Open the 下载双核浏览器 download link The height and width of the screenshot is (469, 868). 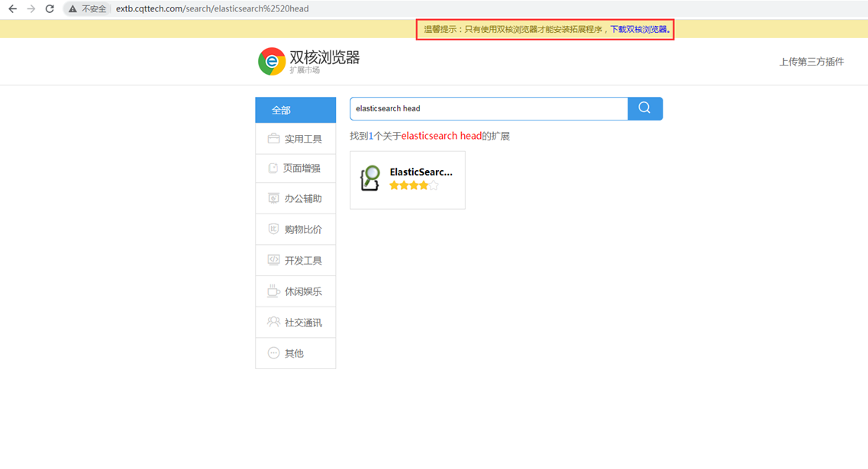coord(640,29)
